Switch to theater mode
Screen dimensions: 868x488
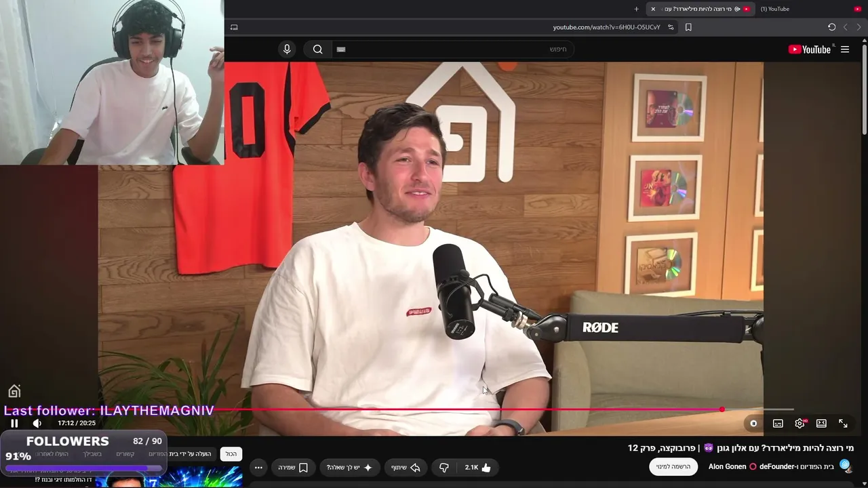click(x=821, y=424)
